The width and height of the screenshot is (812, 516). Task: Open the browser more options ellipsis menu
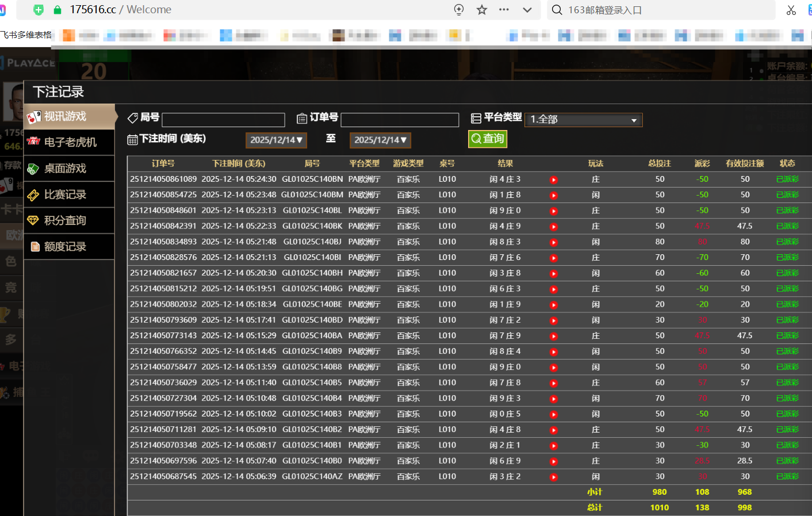point(504,10)
